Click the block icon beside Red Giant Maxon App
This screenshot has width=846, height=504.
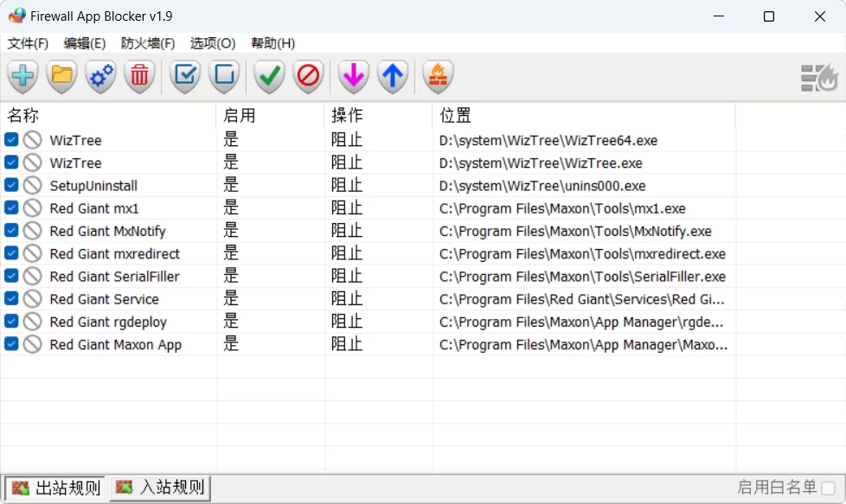(x=32, y=344)
